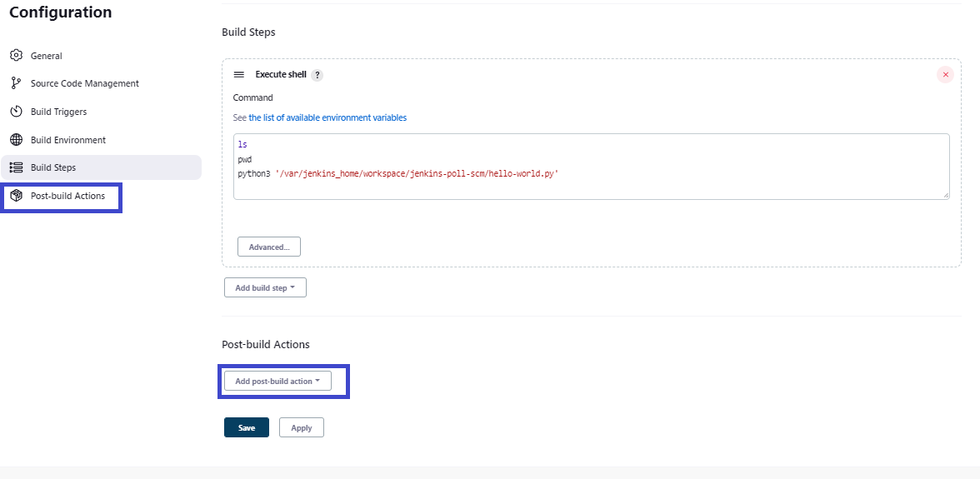This screenshot has height=479, width=980.
Task: Click inside the shell Command text area
Action: point(592,166)
